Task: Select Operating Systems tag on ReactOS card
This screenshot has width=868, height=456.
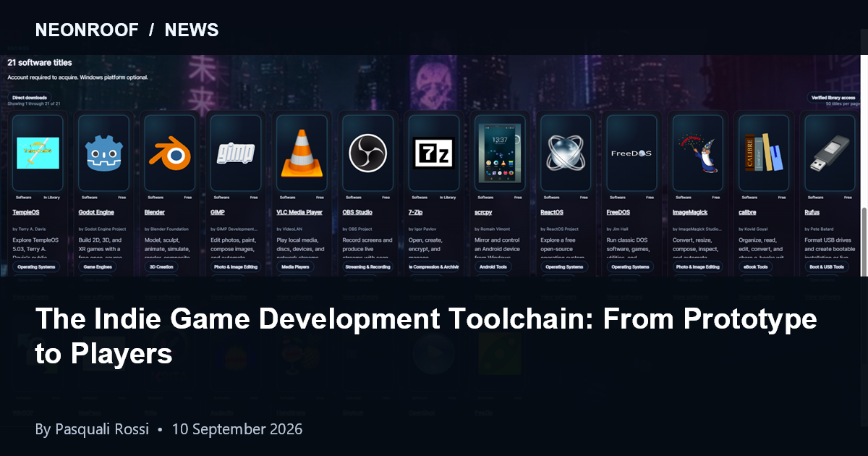Action: [x=564, y=266]
